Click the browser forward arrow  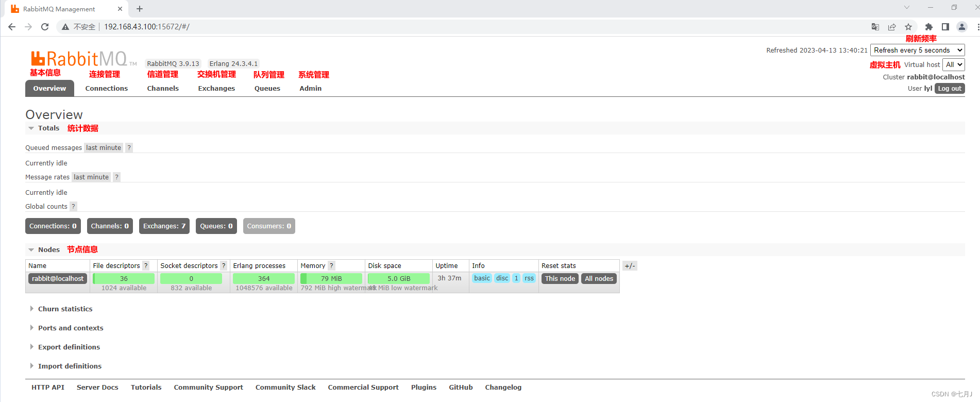[x=28, y=27]
